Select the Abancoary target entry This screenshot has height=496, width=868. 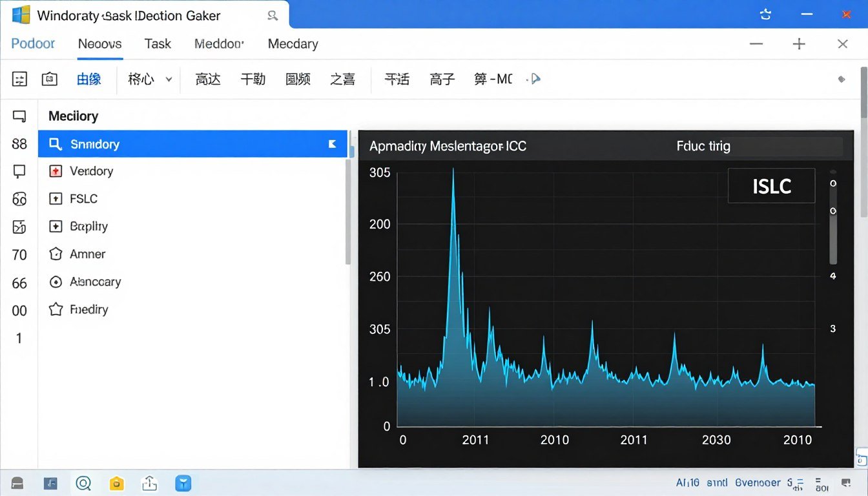[x=96, y=282]
